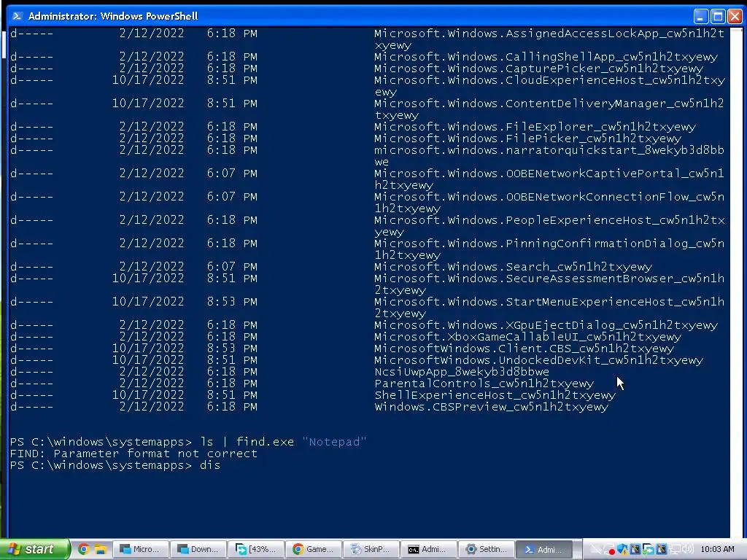Click the MicrosoftWindows.Client.CBS_cw5n1h2txyewy entry
This screenshot has width=747, height=560.
tap(524, 349)
